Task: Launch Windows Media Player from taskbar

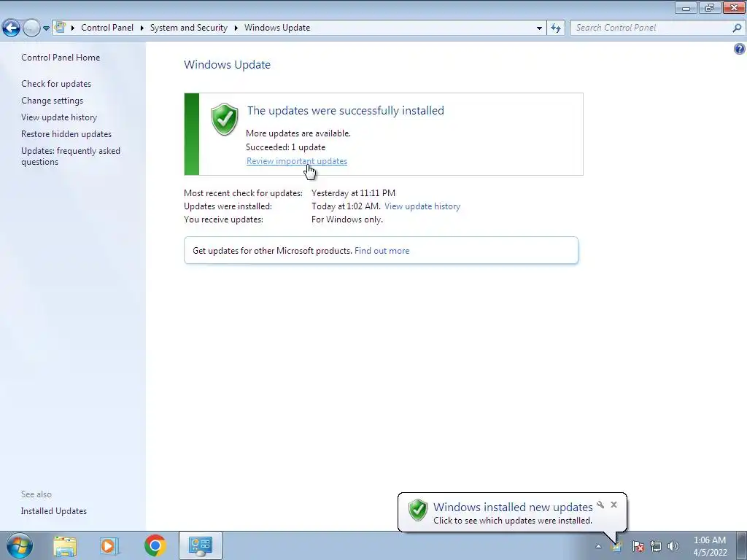Action: [109, 546]
